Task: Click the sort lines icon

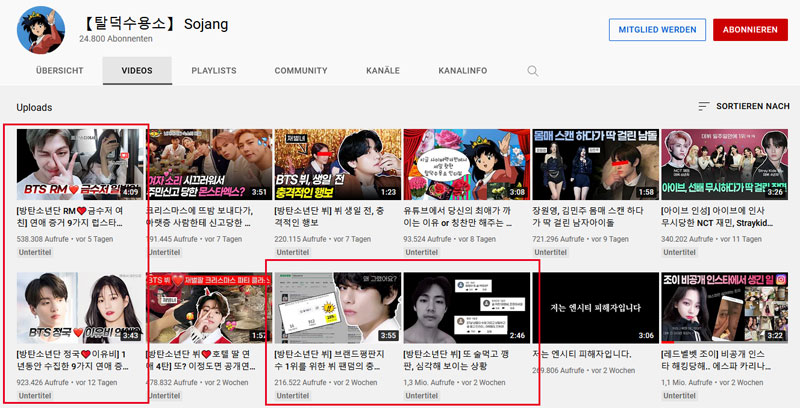Action: [x=704, y=106]
